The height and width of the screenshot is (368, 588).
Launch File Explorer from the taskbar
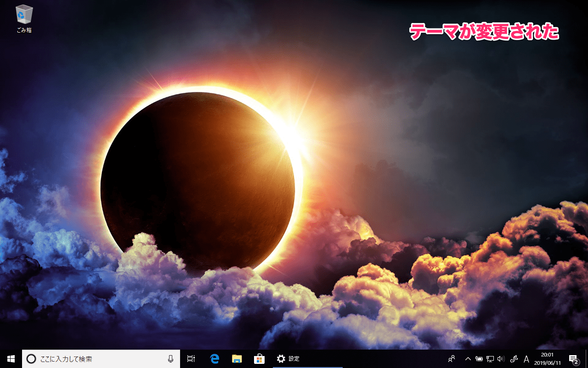pyautogui.click(x=237, y=358)
